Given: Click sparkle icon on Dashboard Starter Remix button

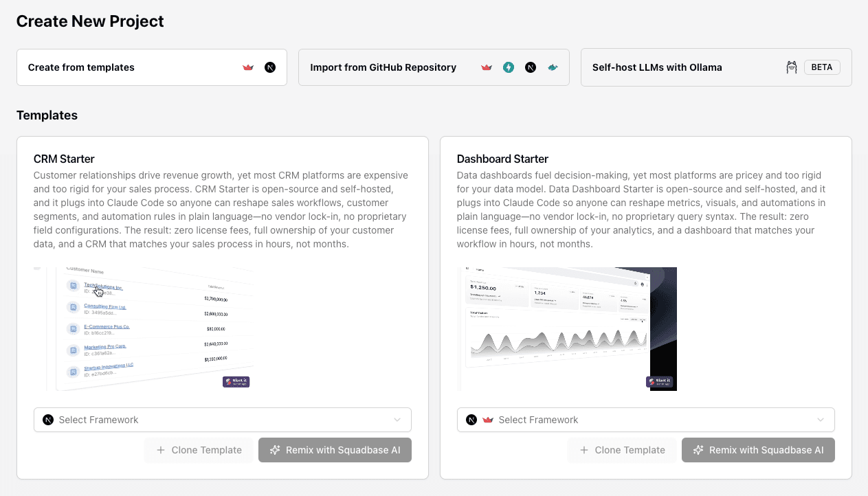Looking at the screenshot, I should click(698, 450).
